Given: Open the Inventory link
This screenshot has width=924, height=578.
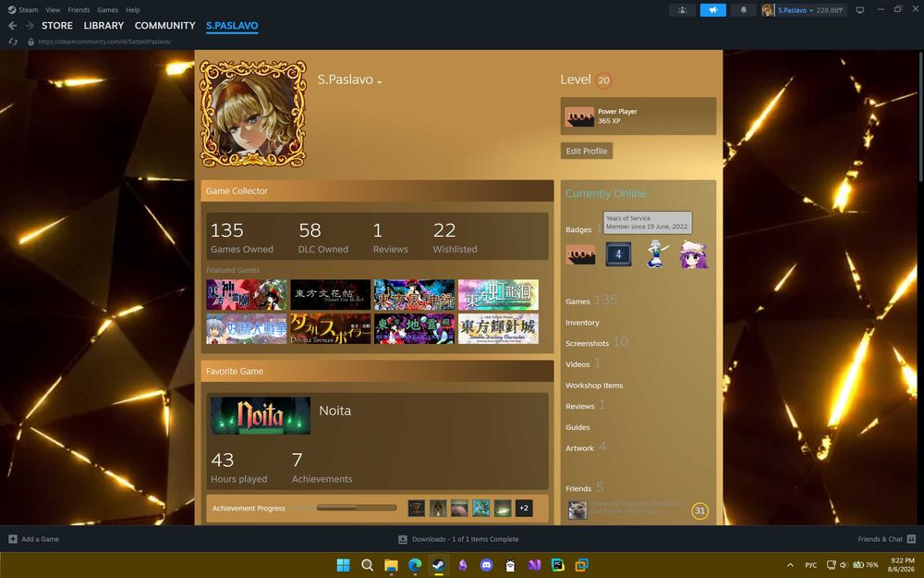Looking at the screenshot, I should [582, 323].
